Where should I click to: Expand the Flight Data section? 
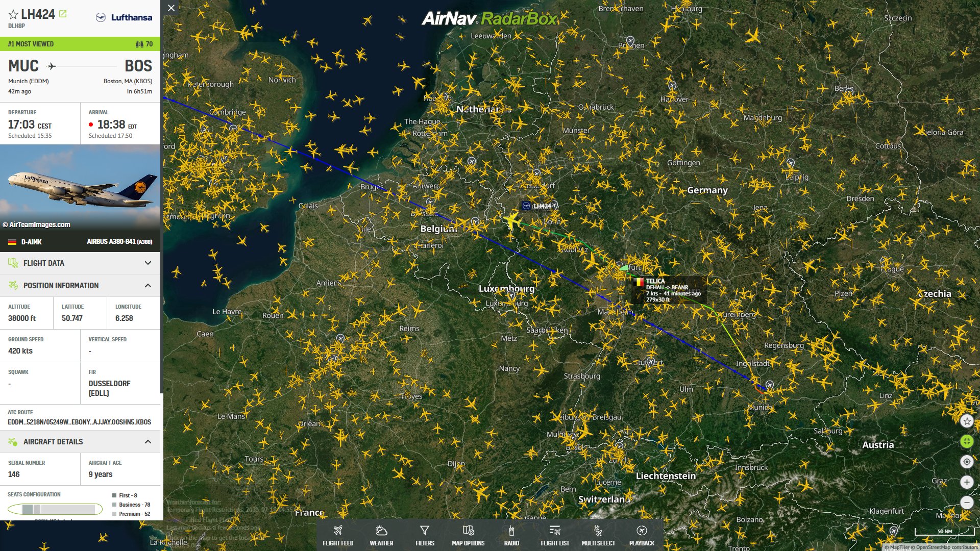[80, 263]
